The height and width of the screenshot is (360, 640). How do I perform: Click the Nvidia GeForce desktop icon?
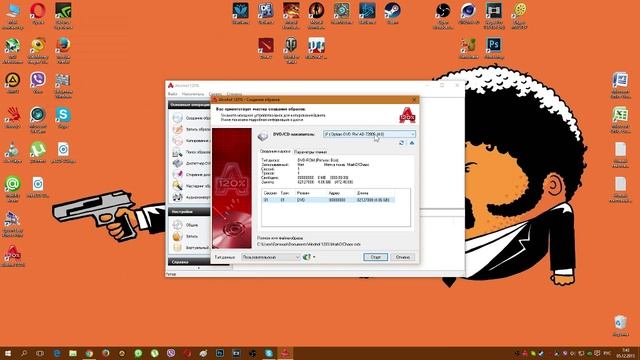(63, 16)
